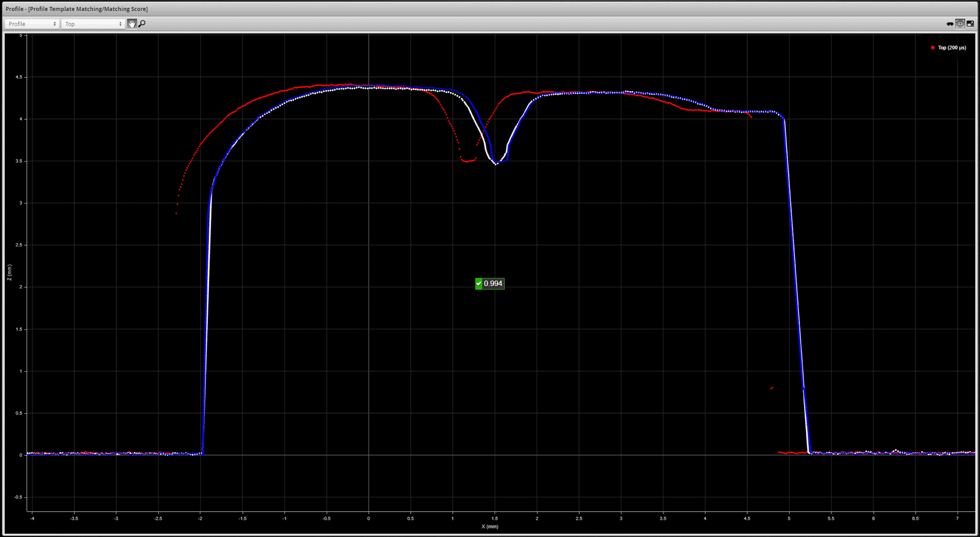The width and height of the screenshot is (980, 537).
Task: Click the Z (mm) axis label
Action: pyautogui.click(x=9, y=272)
